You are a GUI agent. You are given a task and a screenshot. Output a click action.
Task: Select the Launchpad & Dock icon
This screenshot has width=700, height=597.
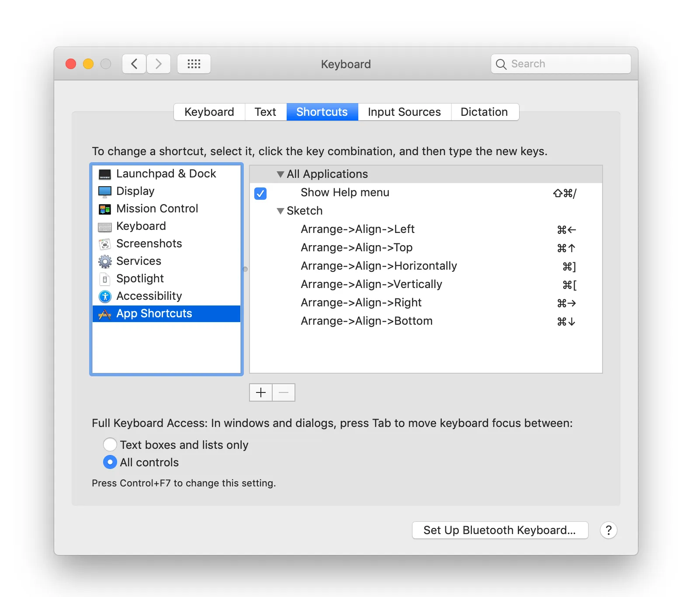pyautogui.click(x=104, y=174)
